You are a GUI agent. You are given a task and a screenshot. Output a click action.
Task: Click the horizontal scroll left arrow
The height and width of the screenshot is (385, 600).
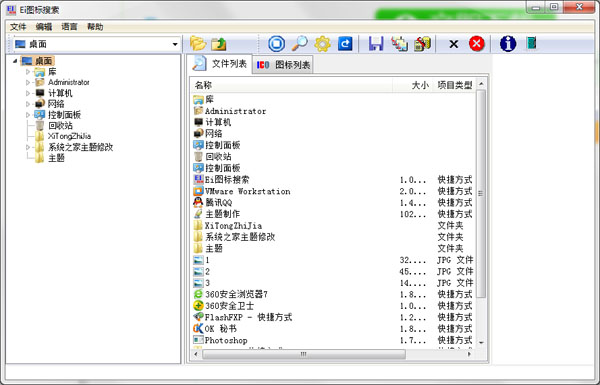pyautogui.click(x=196, y=354)
